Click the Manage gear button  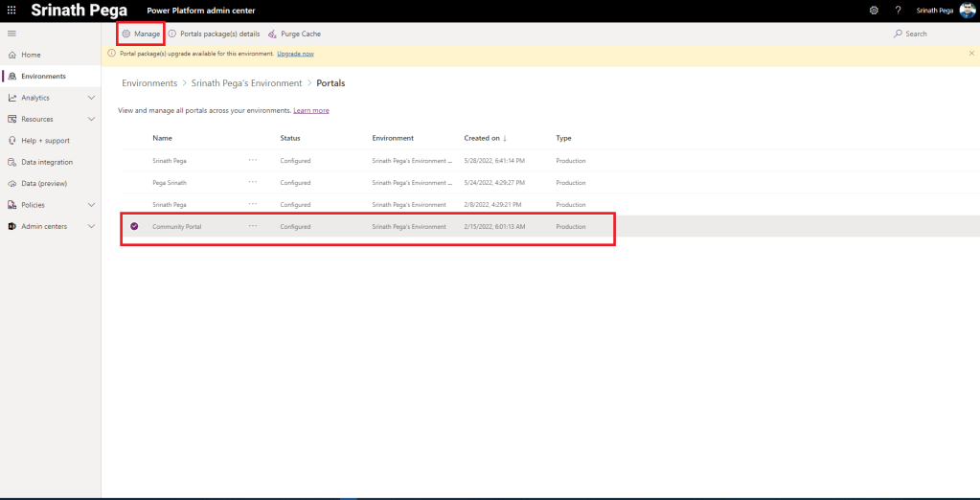point(141,34)
